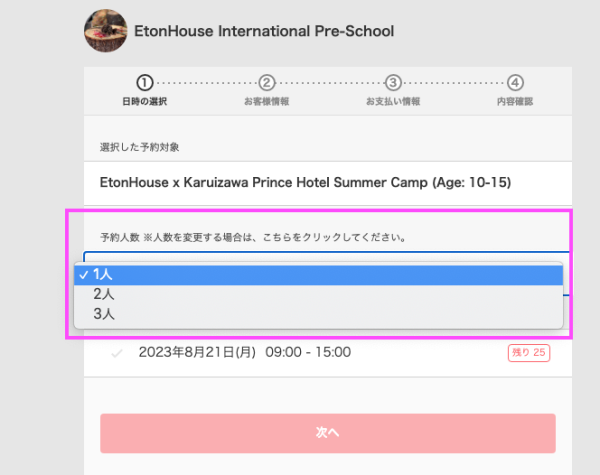Select step 1 circle 日時の選択
Viewport: 600px width, 475px height.
[x=145, y=83]
